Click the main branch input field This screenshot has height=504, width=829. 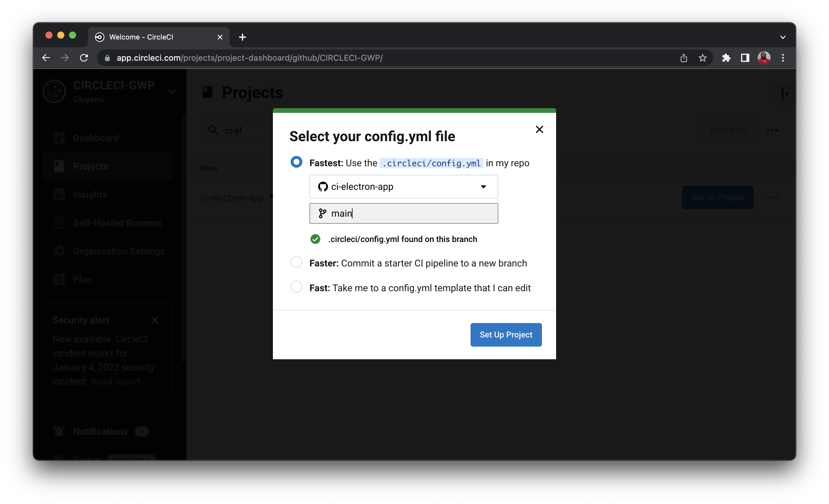pos(403,213)
